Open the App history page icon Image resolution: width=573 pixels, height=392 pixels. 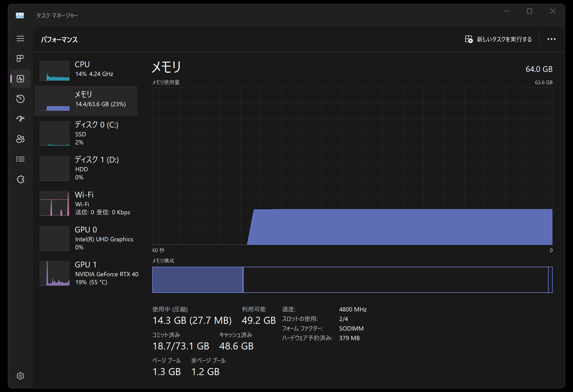pyautogui.click(x=20, y=99)
